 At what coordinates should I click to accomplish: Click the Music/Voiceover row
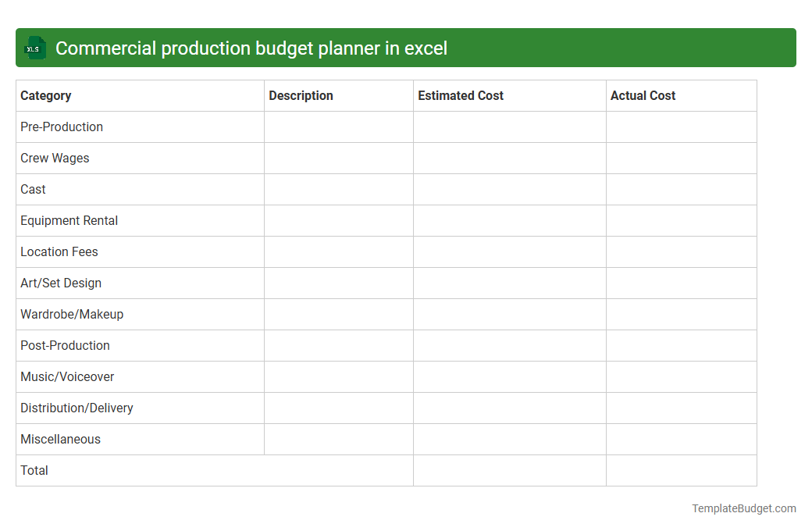68,376
